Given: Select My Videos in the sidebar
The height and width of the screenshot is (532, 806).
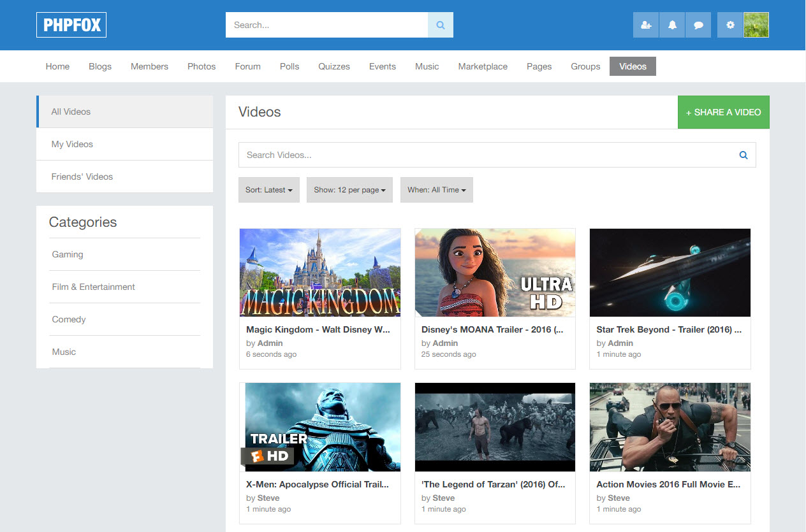Looking at the screenshot, I should pyautogui.click(x=72, y=144).
